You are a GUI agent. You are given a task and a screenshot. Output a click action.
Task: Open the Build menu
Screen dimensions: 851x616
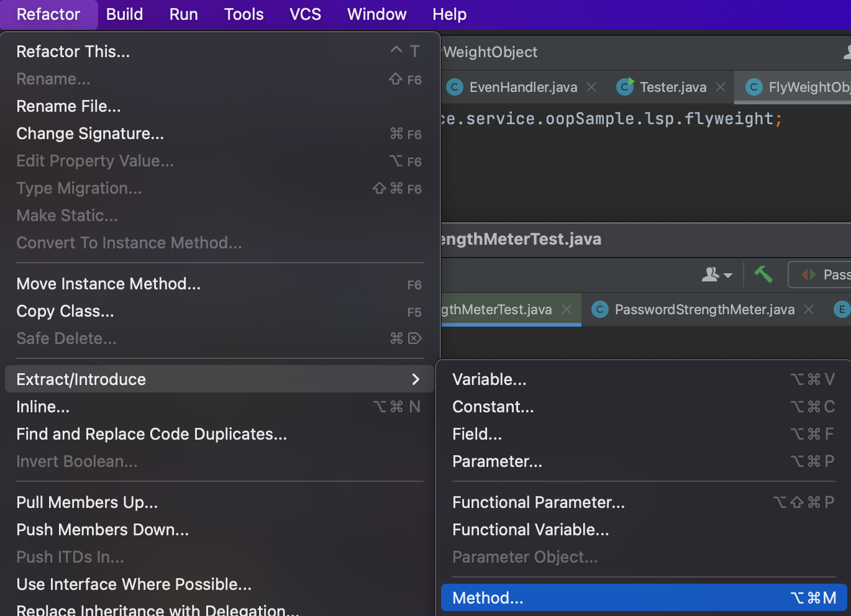[124, 14]
